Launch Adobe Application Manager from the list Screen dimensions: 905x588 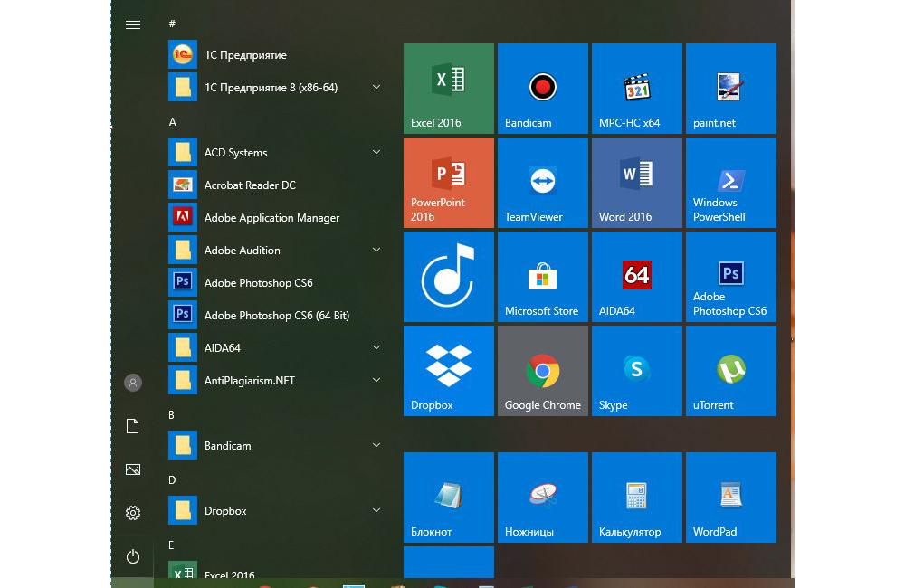point(276,217)
